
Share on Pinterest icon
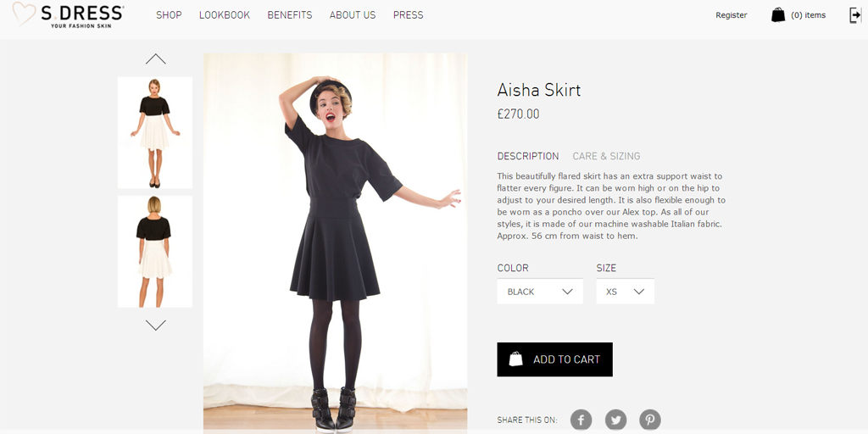[x=650, y=420]
